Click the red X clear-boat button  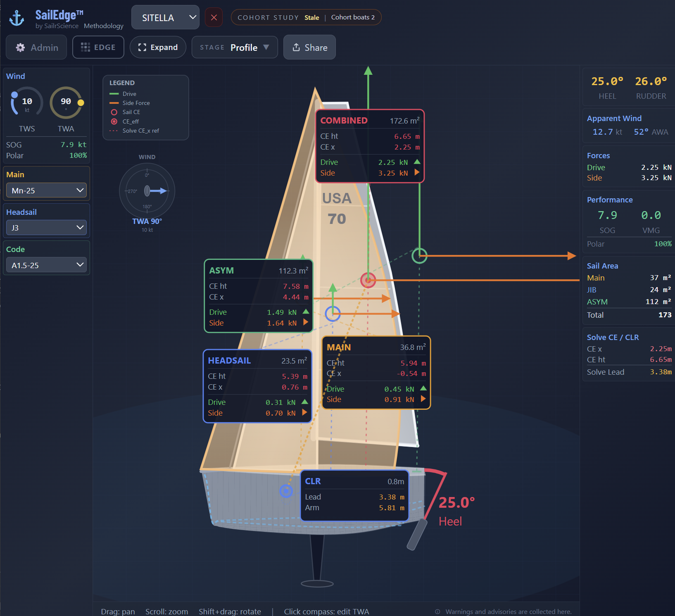tap(214, 17)
